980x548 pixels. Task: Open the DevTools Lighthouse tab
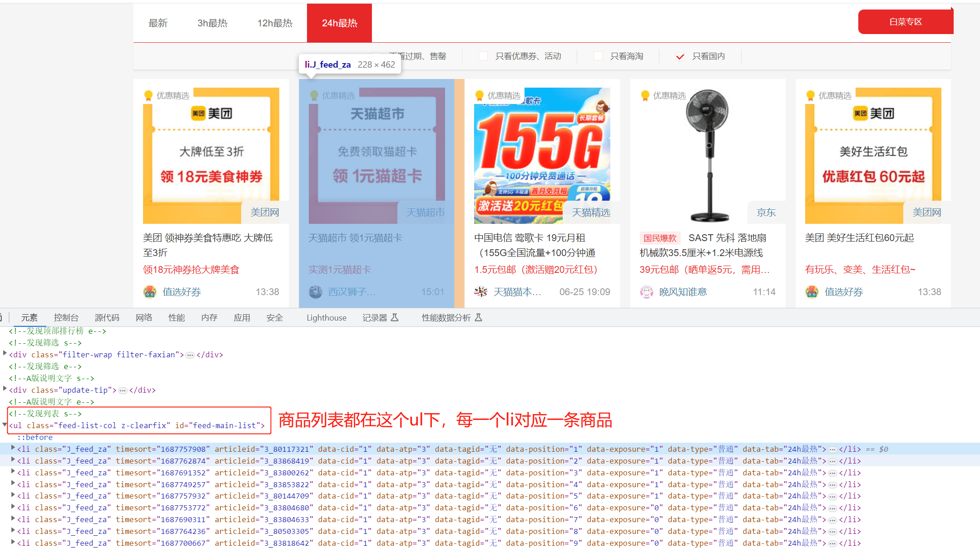click(x=327, y=318)
